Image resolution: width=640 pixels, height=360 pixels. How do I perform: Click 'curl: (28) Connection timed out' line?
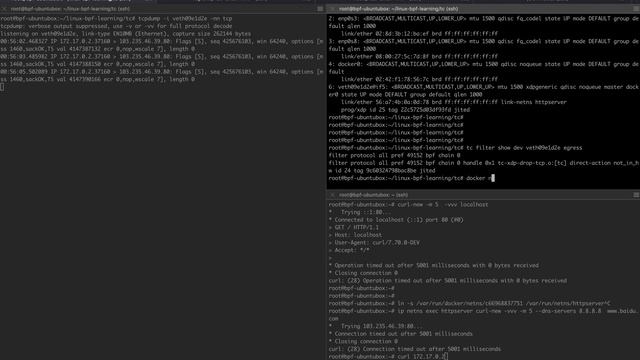[x=415, y=349]
